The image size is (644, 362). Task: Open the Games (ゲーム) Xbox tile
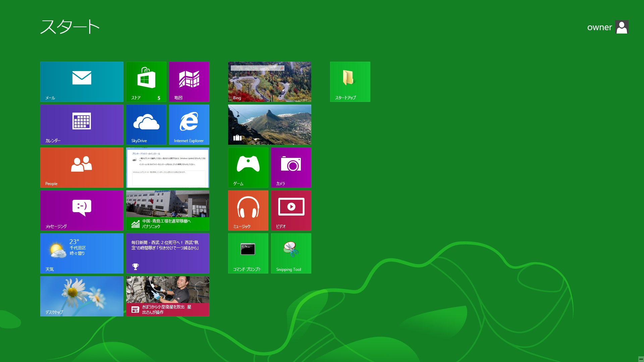pos(248,167)
